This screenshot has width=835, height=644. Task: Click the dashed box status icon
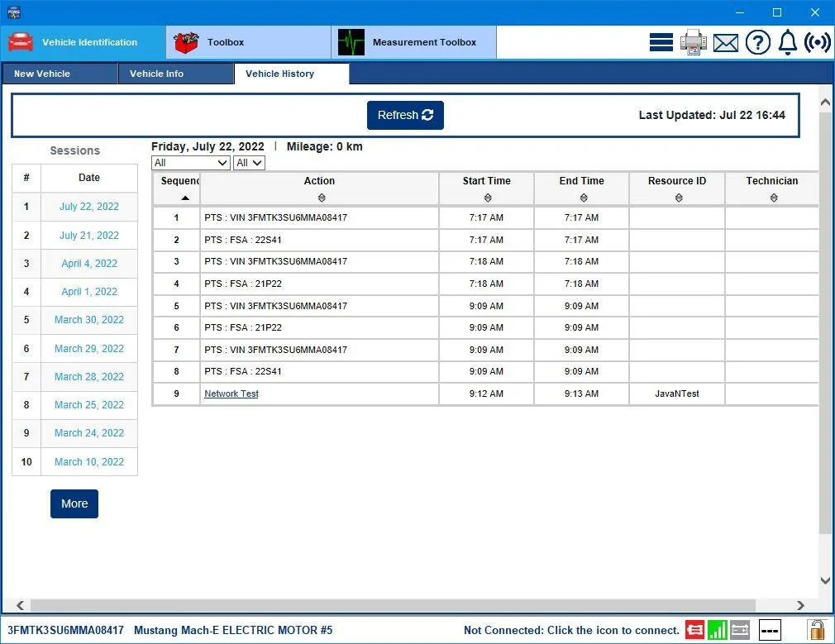point(770,630)
